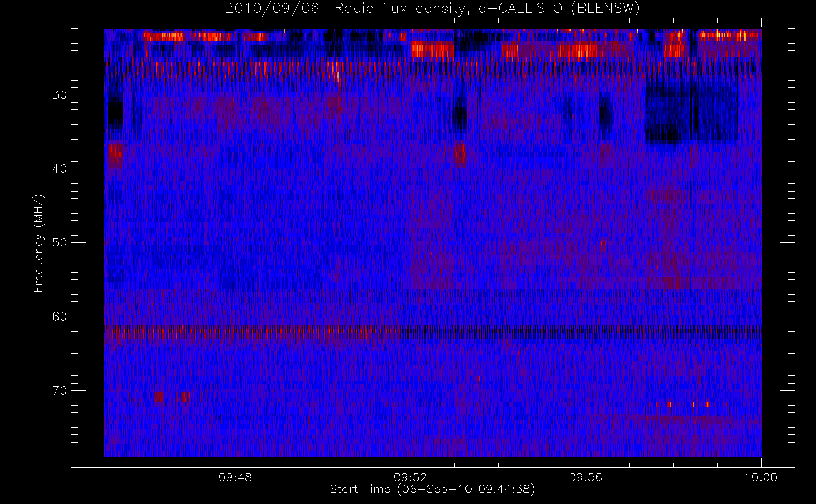Click the 09:48 time tick label
Viewport: 816px width, 504px height.
[x=236, y=477]
